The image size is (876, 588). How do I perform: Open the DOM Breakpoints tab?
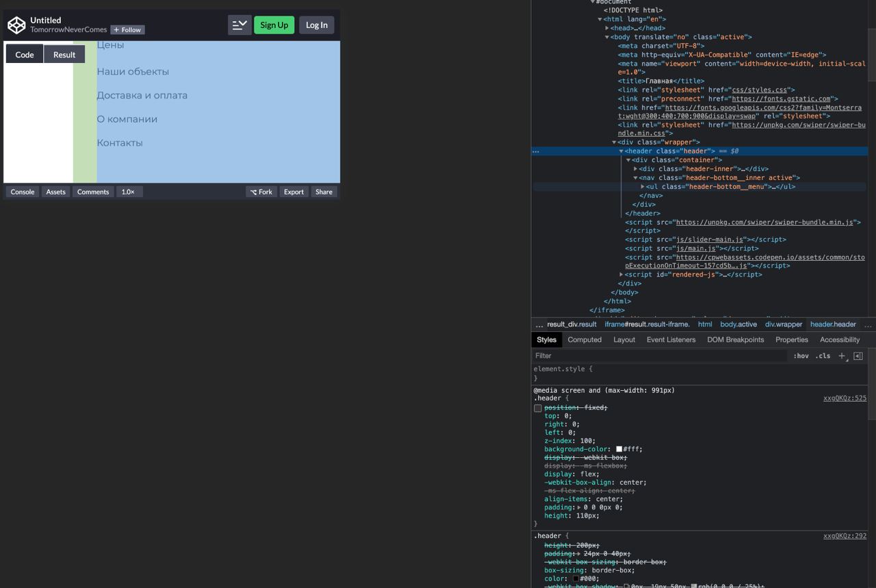point(735,340)
